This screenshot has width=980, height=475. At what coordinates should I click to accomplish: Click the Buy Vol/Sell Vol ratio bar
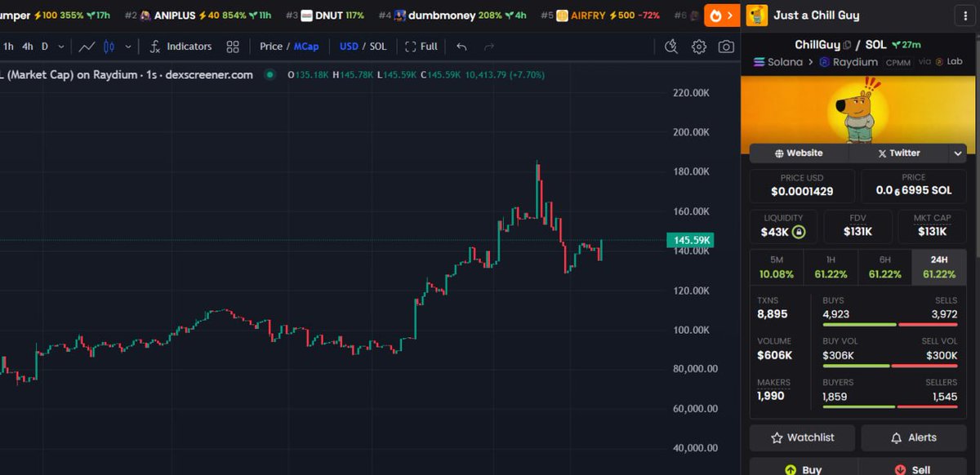pos(889,366)
